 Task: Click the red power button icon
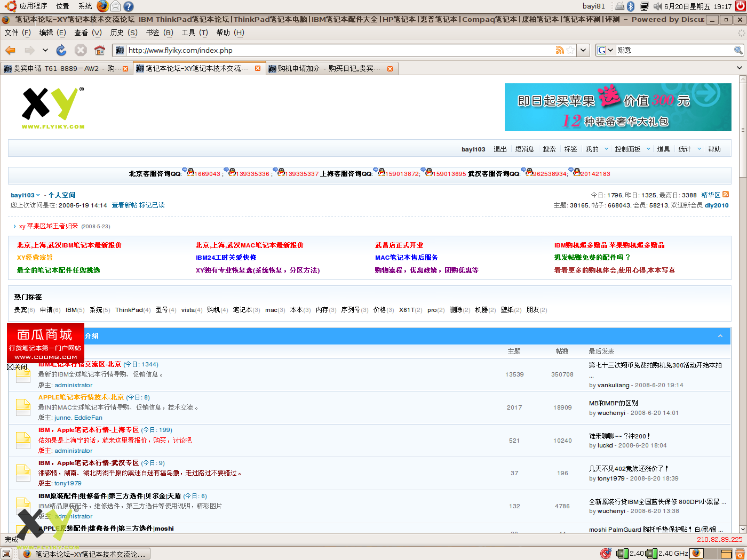pyautogui.click(x=740, y=6)
